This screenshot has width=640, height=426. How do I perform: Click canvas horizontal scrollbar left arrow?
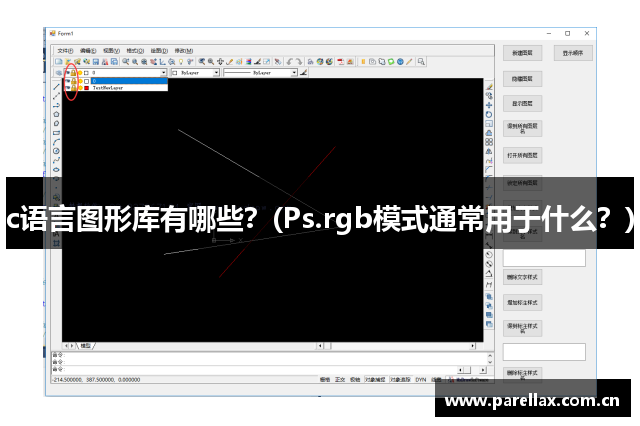point(320,346)
